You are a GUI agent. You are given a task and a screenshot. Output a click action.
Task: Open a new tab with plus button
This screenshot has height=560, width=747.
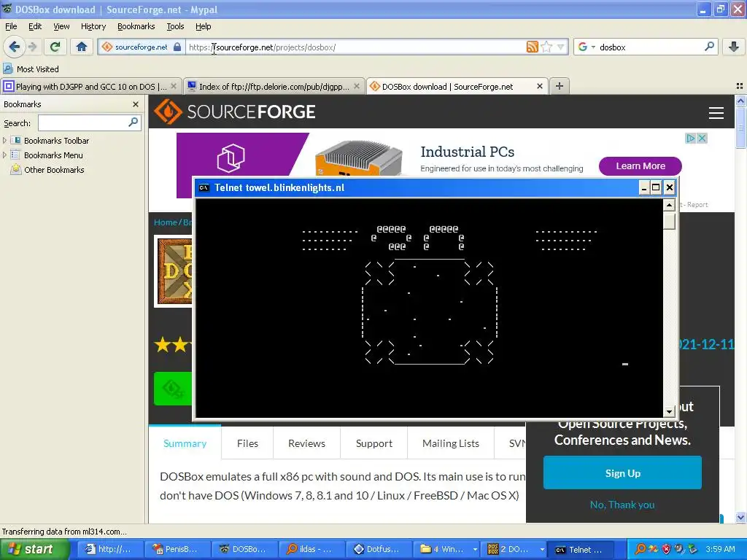coord(560,86)
